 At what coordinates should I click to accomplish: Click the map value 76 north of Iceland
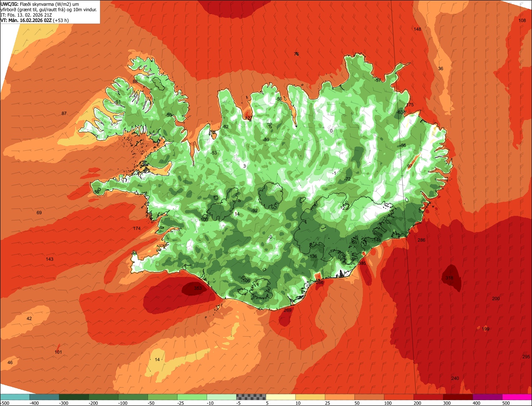point(296,54)
